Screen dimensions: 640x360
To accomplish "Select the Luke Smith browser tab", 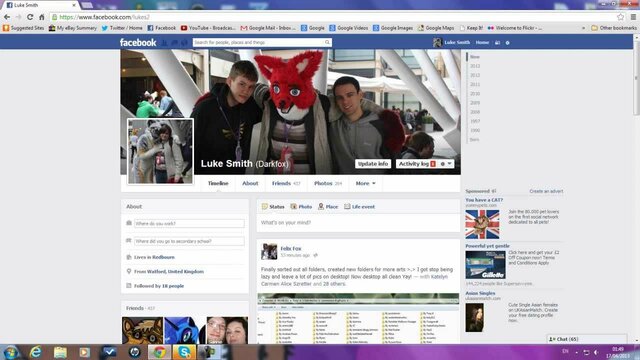I will (40, 5).
